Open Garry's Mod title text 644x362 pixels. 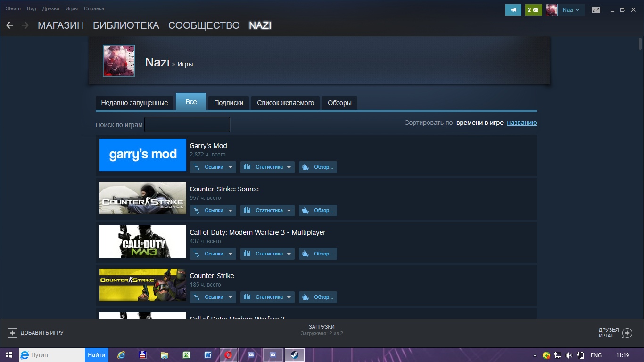tap(208, 146)
